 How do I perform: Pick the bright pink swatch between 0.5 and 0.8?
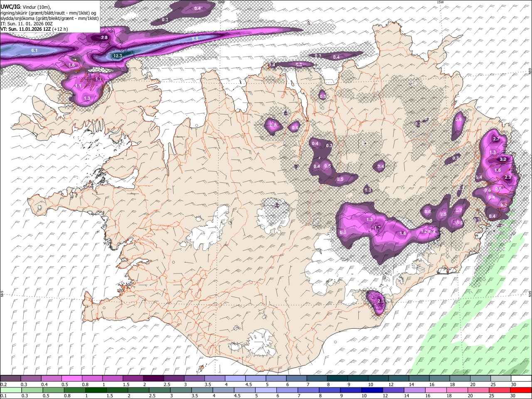pyautogui.click(x=71, y=379)
